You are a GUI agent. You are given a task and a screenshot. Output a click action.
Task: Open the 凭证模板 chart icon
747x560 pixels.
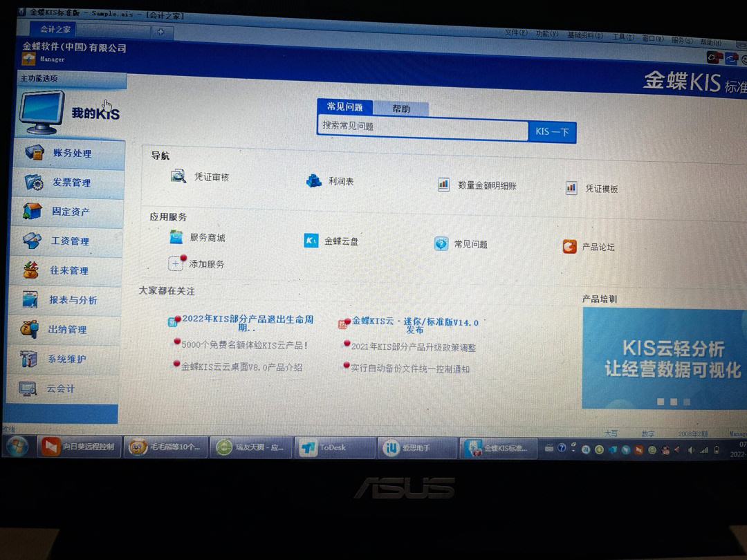(x=571, y=187)
